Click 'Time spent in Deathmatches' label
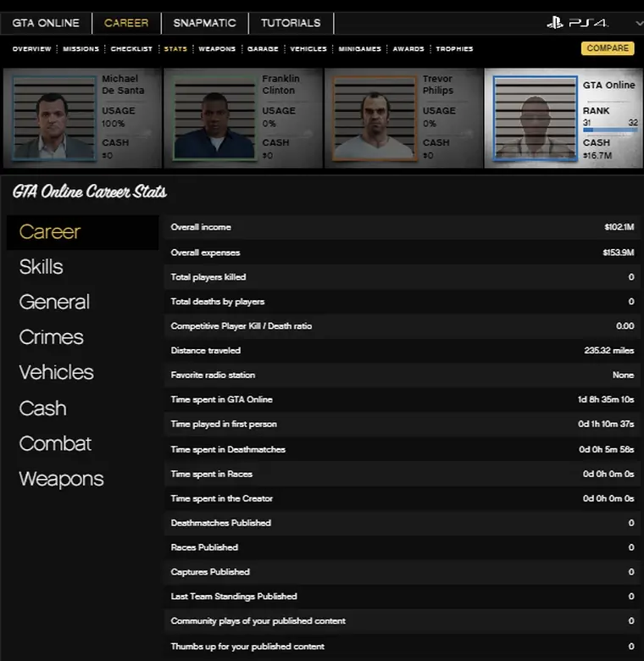This screenshot has width=644, height=661. tap(228, 449)
